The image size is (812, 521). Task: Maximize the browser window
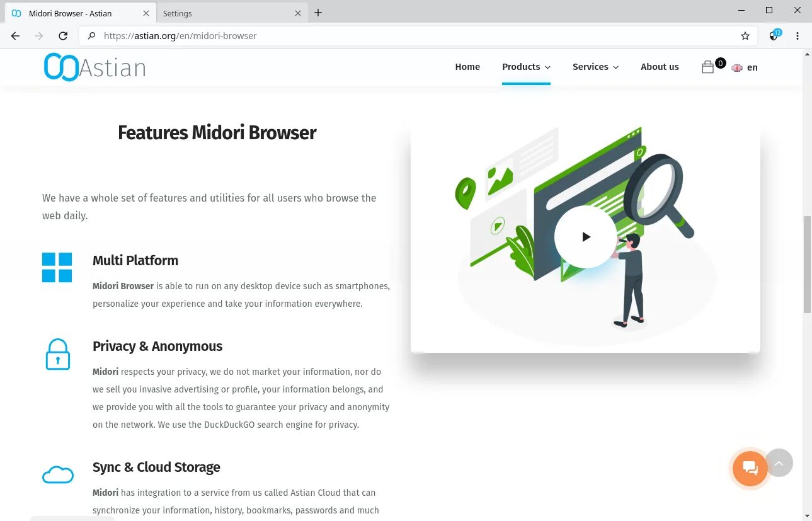coord(769,10)
